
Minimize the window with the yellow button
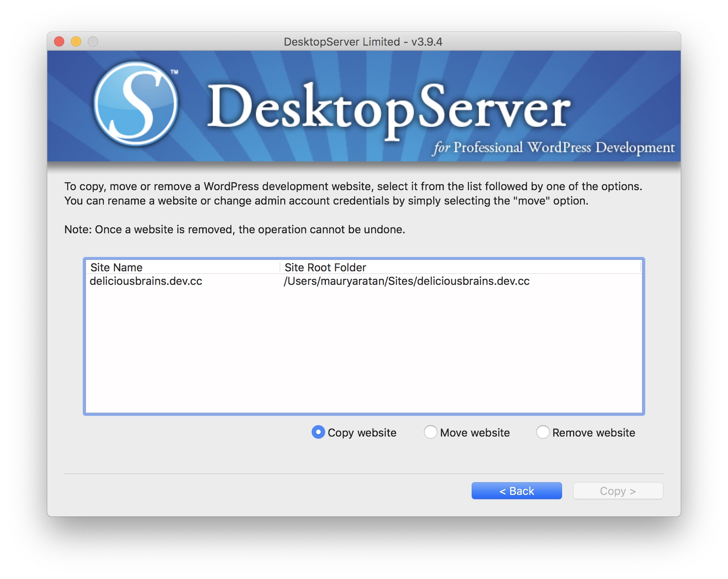pos(76,41)
